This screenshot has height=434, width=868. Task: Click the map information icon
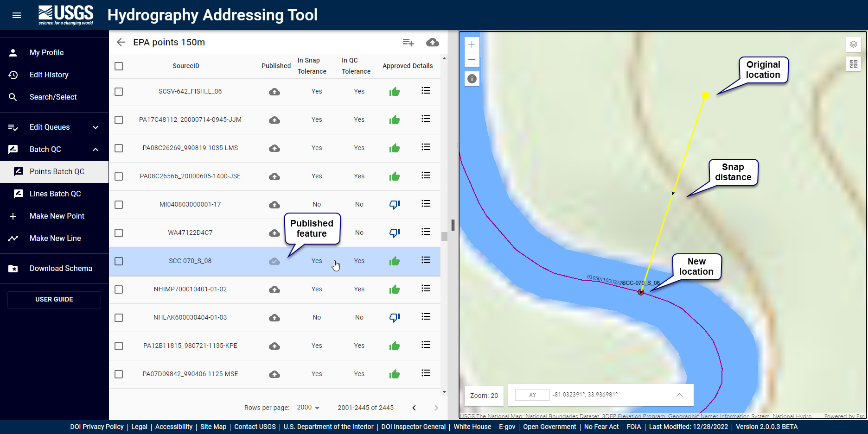click(472, 79)
